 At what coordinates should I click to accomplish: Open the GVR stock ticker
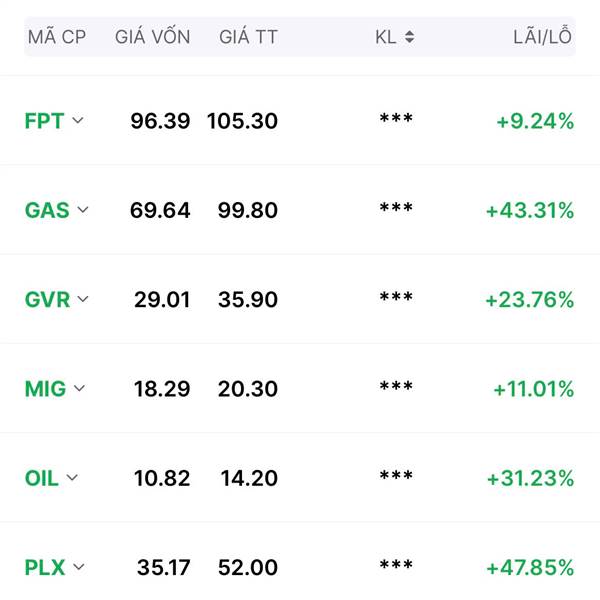click(x=48, y=300)
